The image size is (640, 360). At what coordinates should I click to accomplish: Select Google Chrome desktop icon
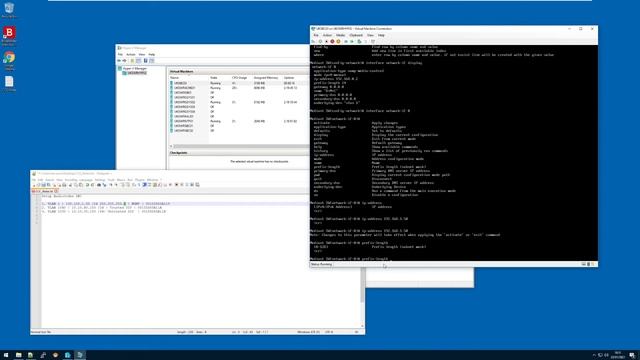click(x=9, y=60)
